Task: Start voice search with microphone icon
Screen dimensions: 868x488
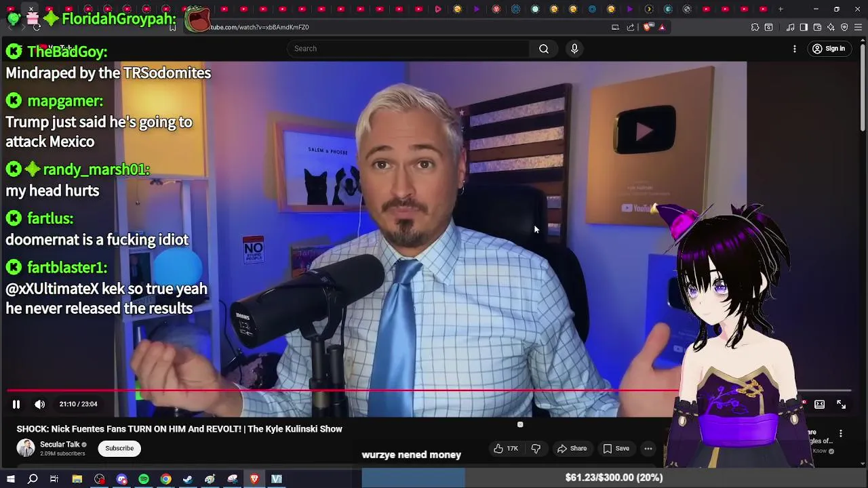Action: pos(574,49)
